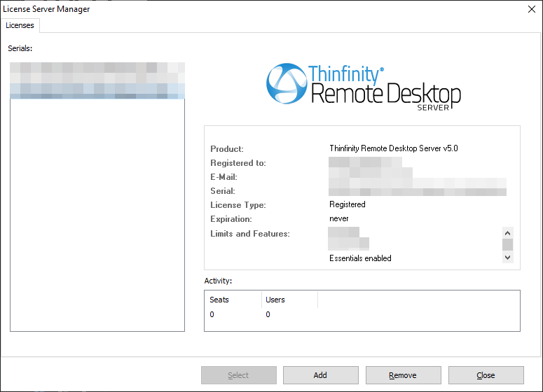Image resolution: width=543 pixels, height=392 pixels.
Task: Click the Seats count value 0
Action: (212, 314)
